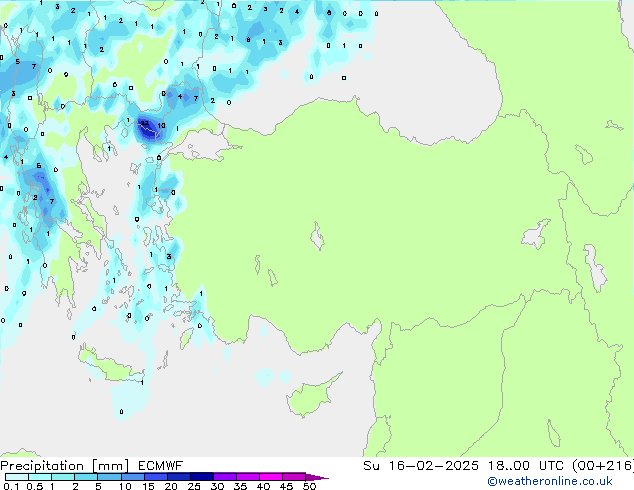Click the over-50 arrow tip of legend

(x=317, y=477)
